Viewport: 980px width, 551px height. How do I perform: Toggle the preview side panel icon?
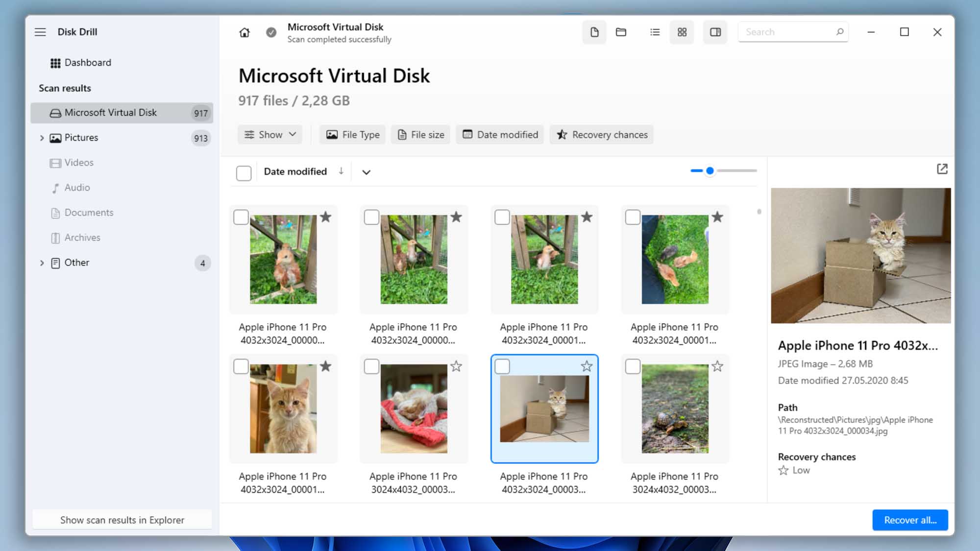(x=715, y=32)
